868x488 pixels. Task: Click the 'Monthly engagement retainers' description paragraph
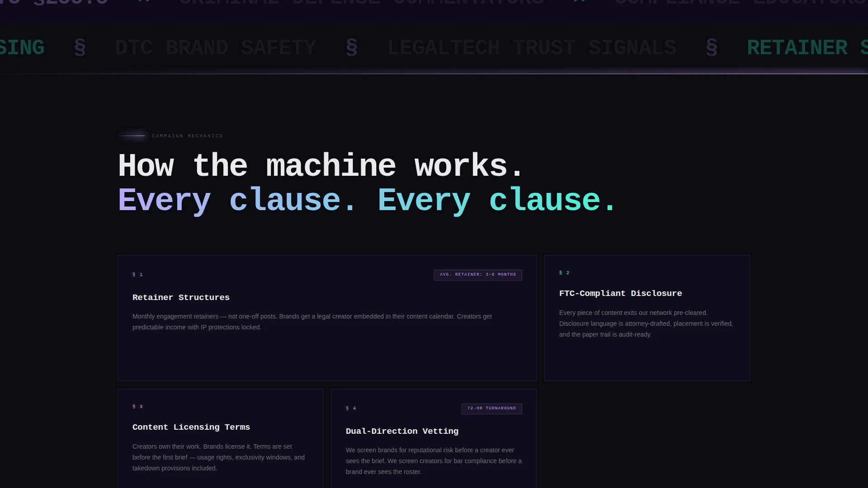(x=312, y=322)
